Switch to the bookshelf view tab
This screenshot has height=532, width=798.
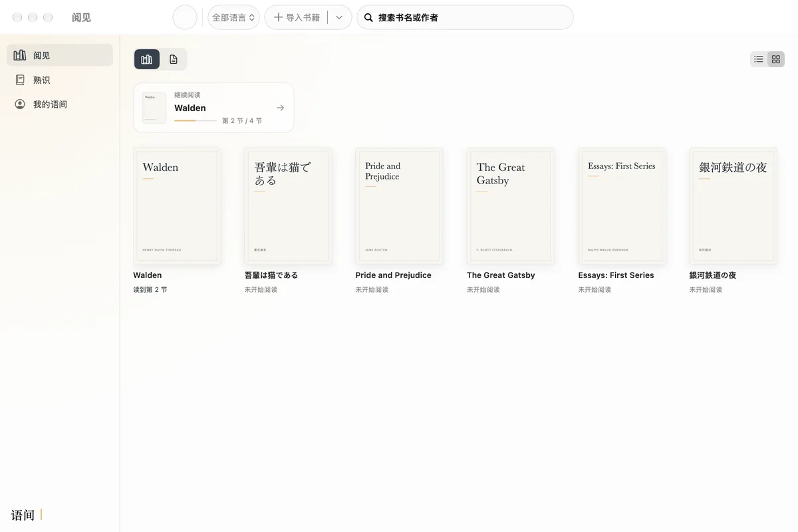147,59
